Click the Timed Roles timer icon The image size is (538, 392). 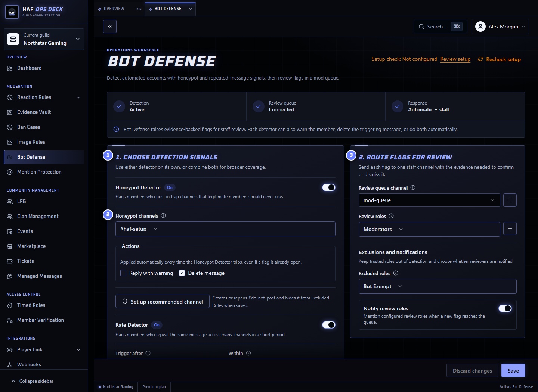point(10,305)
